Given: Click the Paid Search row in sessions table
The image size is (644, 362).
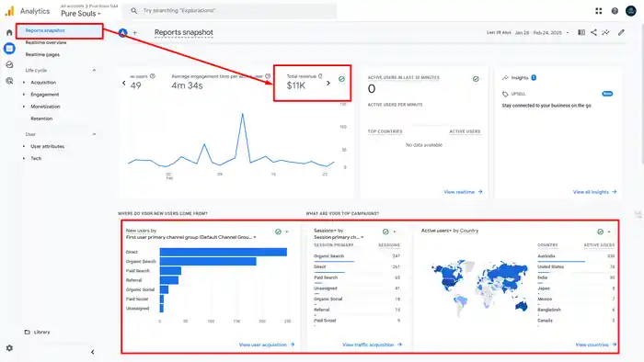Looking at the screenshot, I should pyautogui.click(x=357, y=278).
